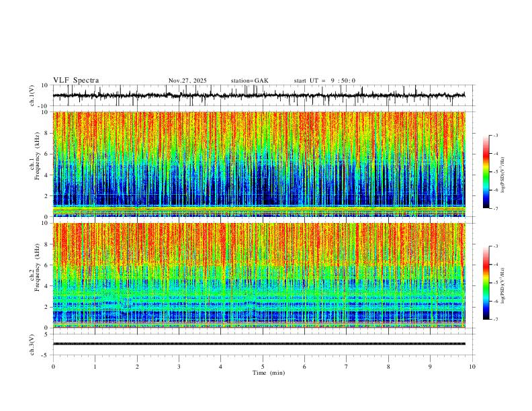532x411 pixels.
Task: Click the "ch.3(V)" axis label
Action: coord(32,345)
